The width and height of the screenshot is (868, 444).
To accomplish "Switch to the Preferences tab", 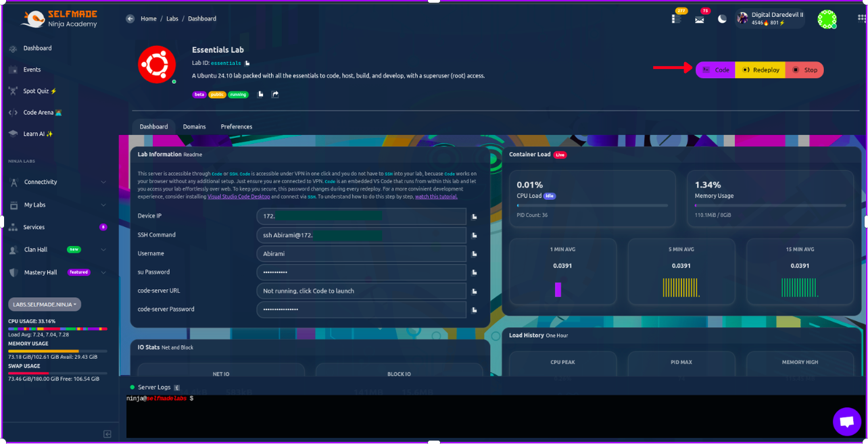I will click(x=236, y=127).
